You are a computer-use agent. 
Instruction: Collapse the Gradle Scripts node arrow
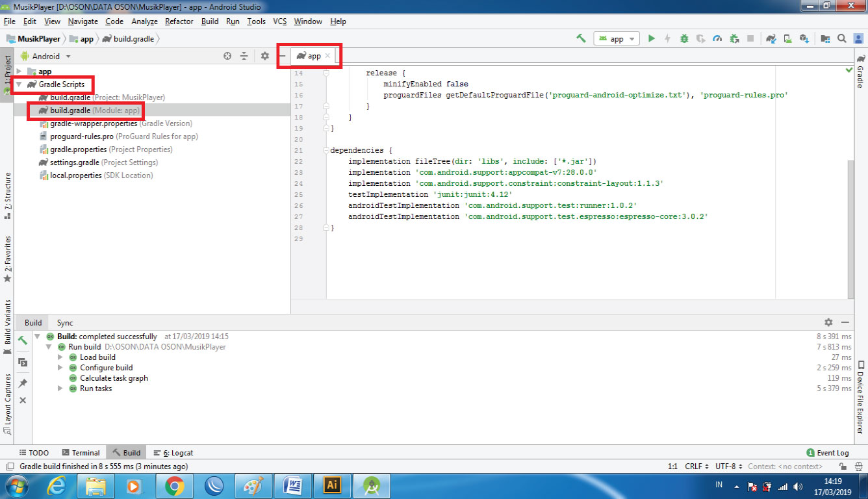tap(19, 84)
